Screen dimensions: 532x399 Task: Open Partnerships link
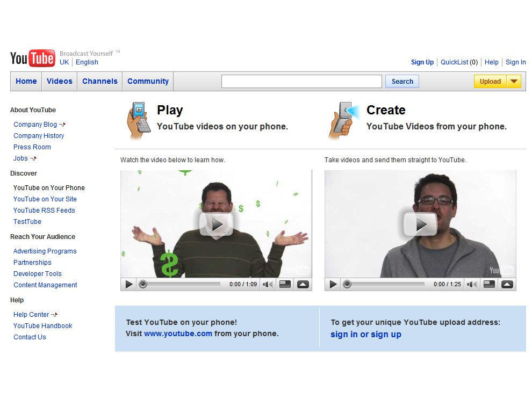tap(33, 263)
